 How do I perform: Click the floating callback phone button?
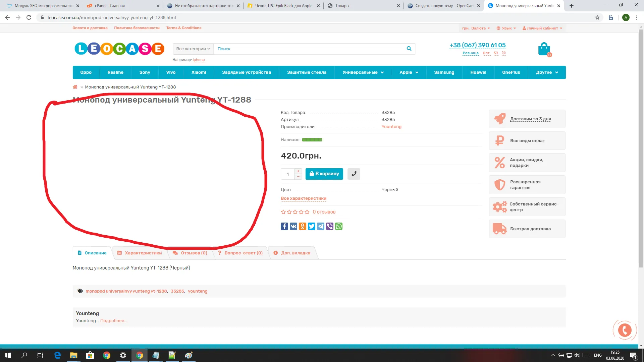[625, 330]
